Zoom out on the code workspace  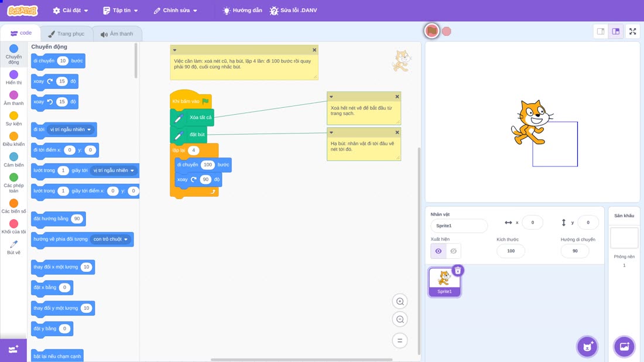[x=400, y=319]
